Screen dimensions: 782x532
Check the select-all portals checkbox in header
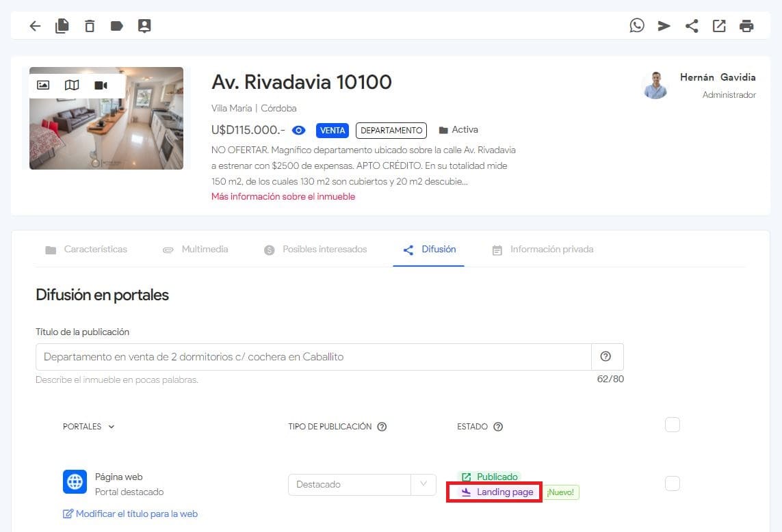[673, 425]
